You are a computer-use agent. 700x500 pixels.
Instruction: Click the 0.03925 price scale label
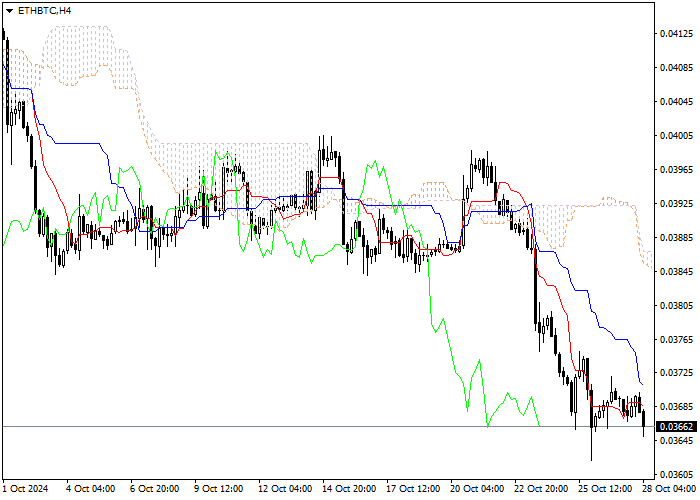(x=677, y=204)
